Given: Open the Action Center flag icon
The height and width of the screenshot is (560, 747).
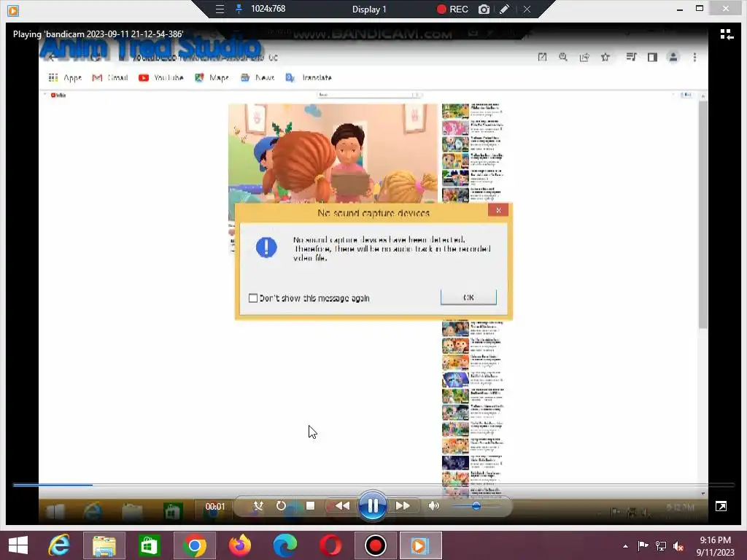Looking at the screenshot, I should 643,545.
